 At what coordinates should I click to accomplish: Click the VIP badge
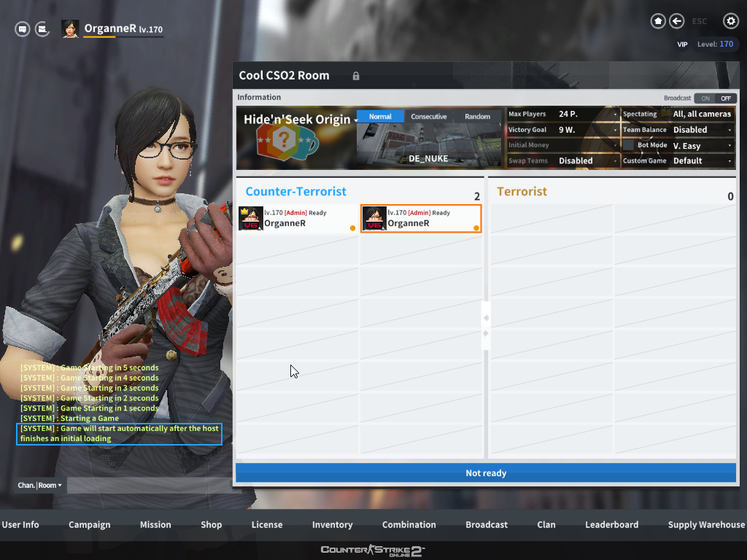(682, 44)
